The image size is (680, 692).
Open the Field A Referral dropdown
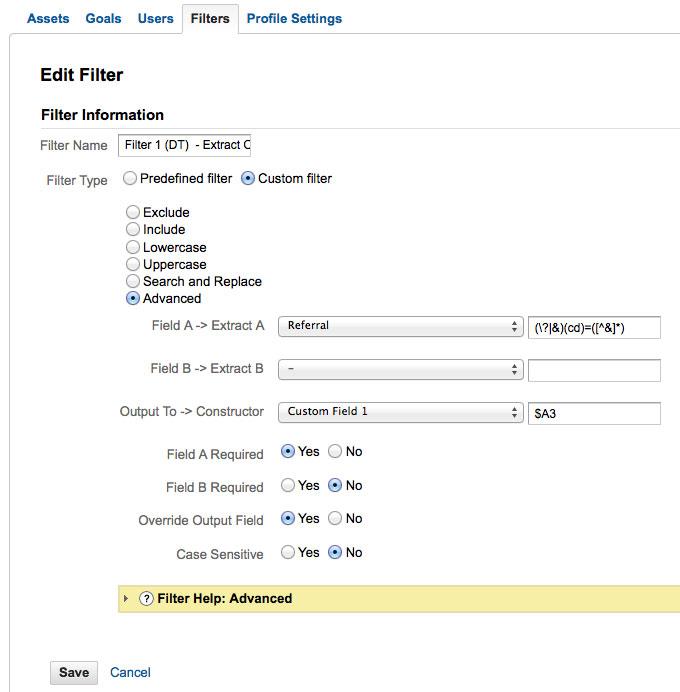400,326
